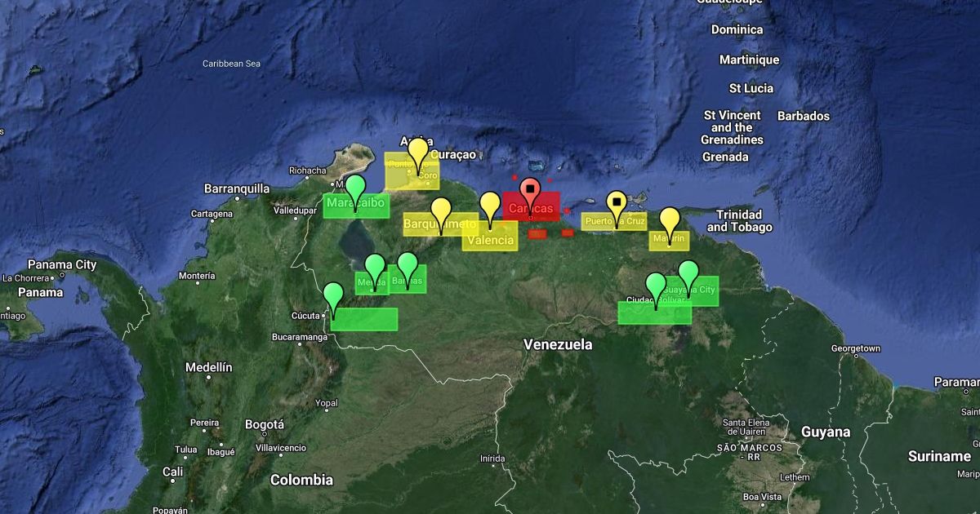The width and height of the screenshot is (980, 514).
Task: Click the St Lucia label
Action: pos(751,88)
